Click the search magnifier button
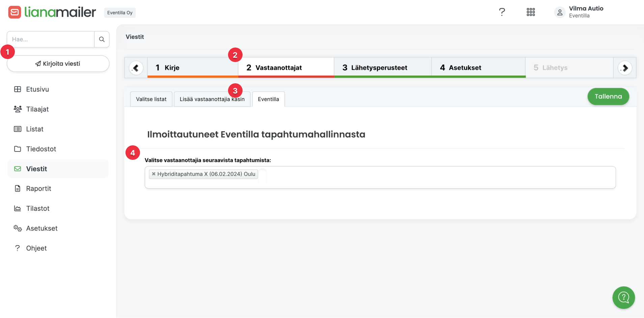644x318 pixels. click(102, 39)
